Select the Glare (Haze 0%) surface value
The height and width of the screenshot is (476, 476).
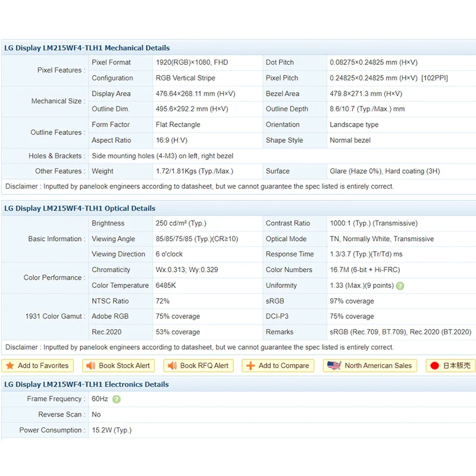385,171
